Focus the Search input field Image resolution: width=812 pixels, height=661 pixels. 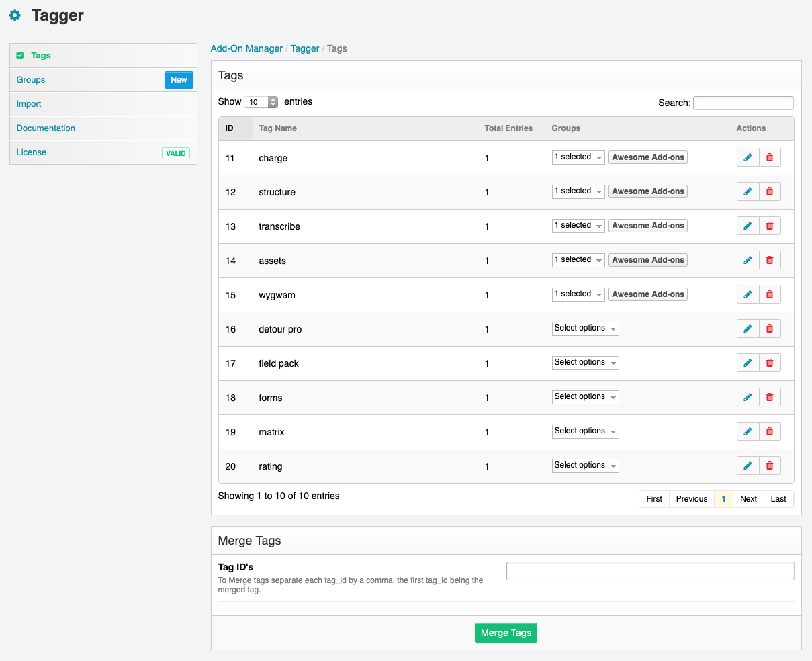click(743, 103)
